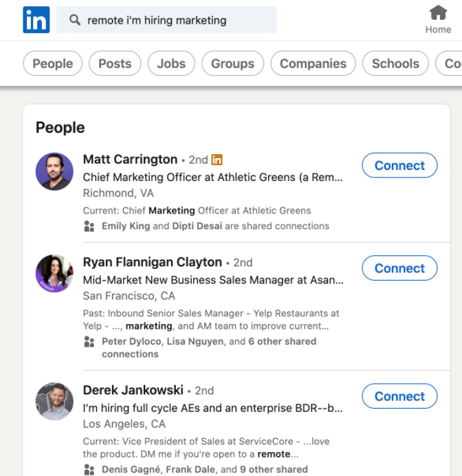Show Groups search results
Screen dimensions: 462x476
click(x=232, y=64)
